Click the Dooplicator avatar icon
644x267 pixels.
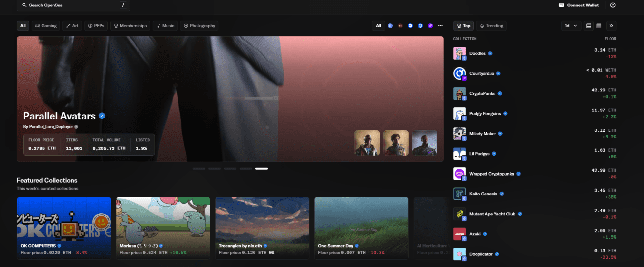tap(459, 254)
